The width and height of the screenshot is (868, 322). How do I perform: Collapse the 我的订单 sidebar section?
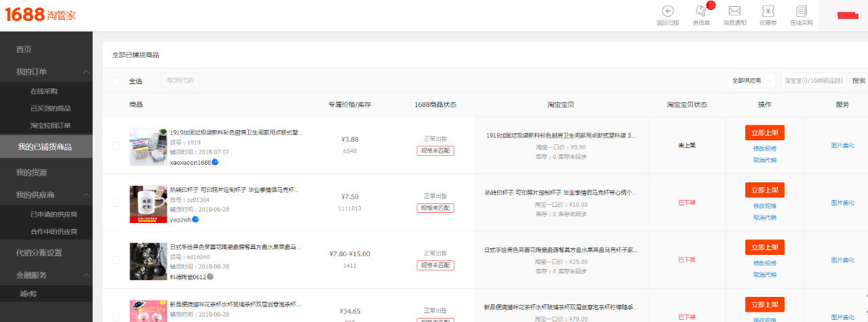pyautogui.click(x=85, y=72)
